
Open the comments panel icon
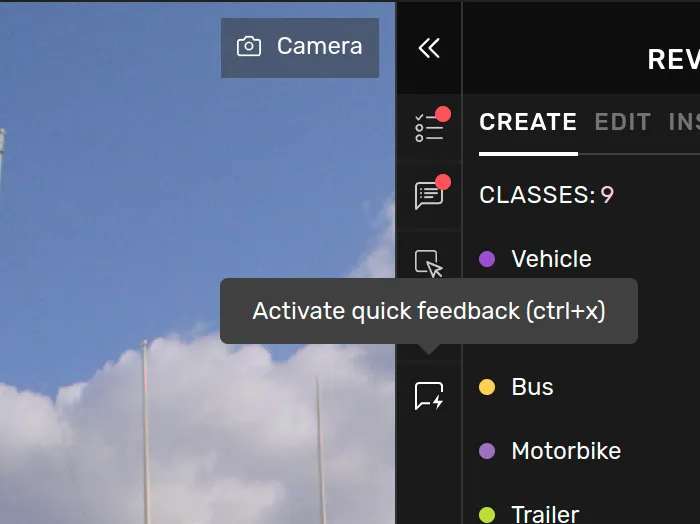[429, 195]
